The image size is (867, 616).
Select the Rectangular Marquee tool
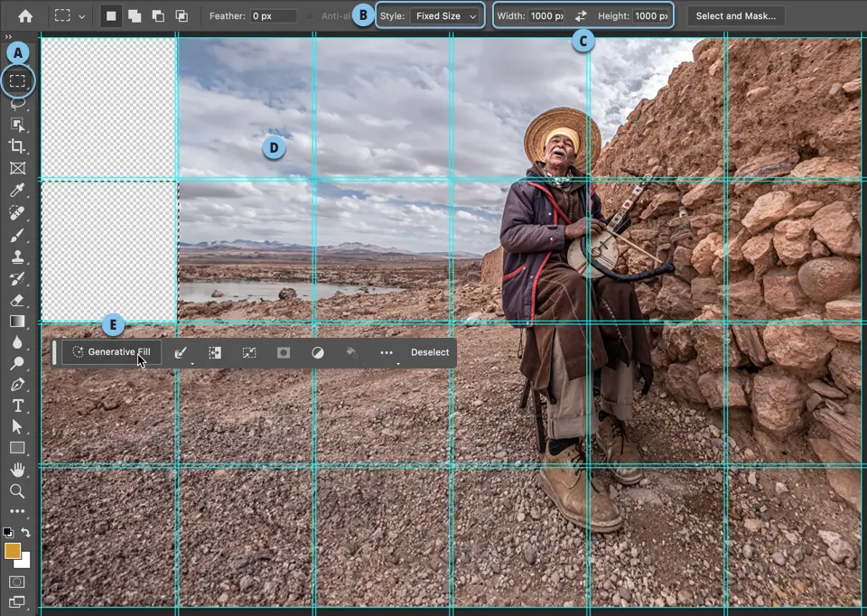point(18,80)
